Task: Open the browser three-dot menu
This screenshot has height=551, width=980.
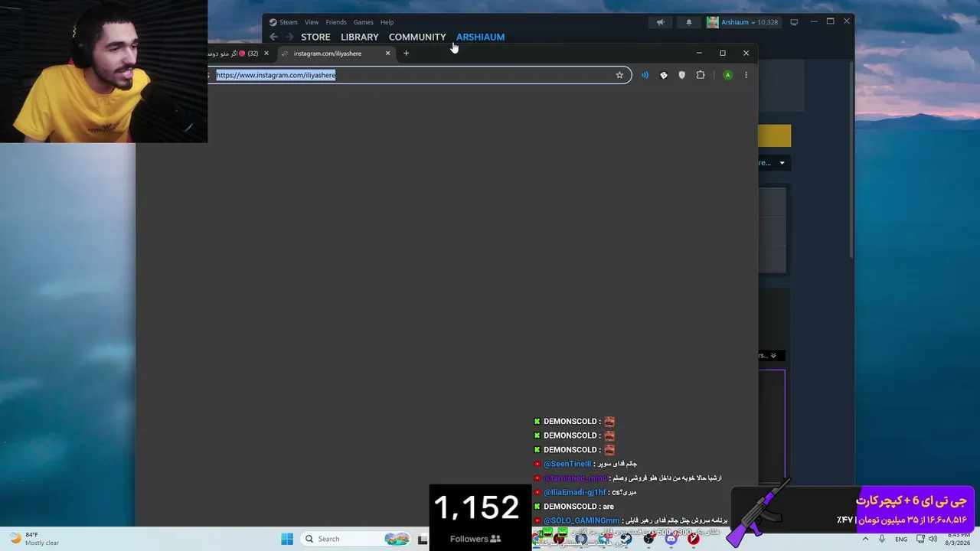Action: click(x=746, y=75)
